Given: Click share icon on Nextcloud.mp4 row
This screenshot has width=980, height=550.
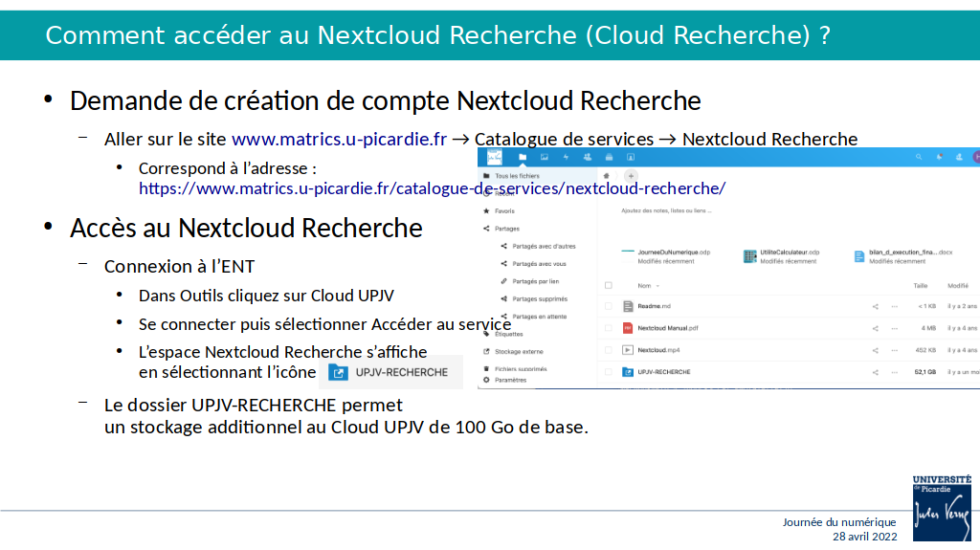Looking at the screenshot, I should point(875,350).
